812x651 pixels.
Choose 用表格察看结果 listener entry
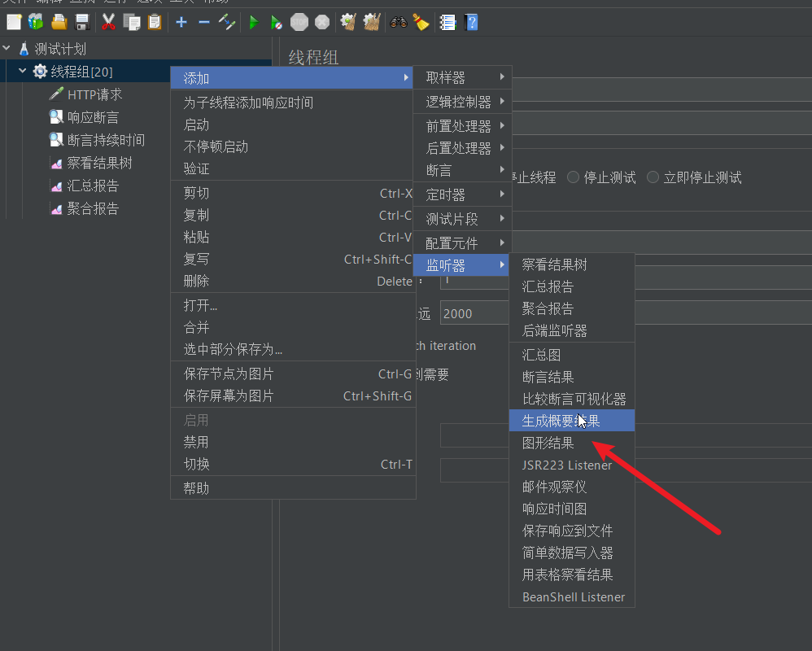click(x=572, y=575)
